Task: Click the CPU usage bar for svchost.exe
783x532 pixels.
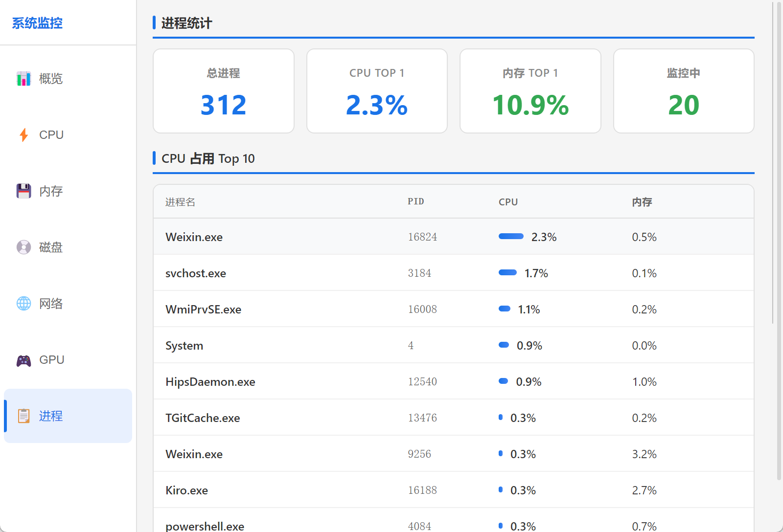Action: [x=507, y=273]
